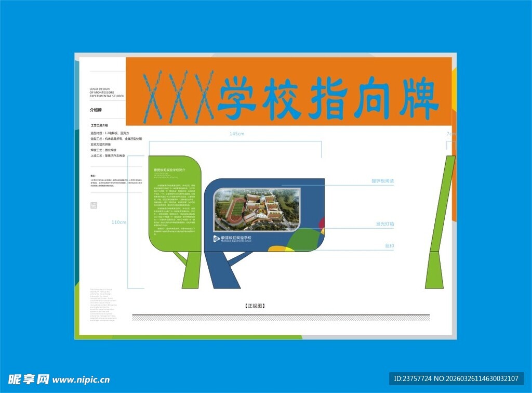Viewport: 532px width, 393px height.
Task: Click the 110cm height dimension label
Action: (118, 222)
